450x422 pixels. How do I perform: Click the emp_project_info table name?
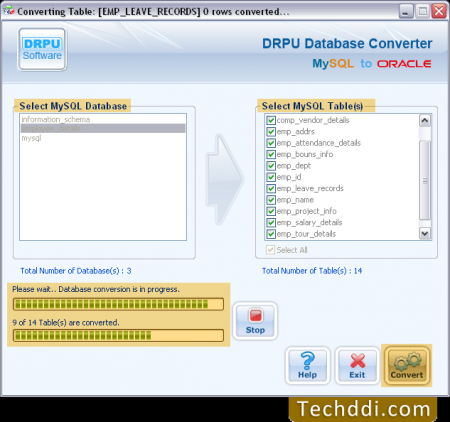pos(307,211)
